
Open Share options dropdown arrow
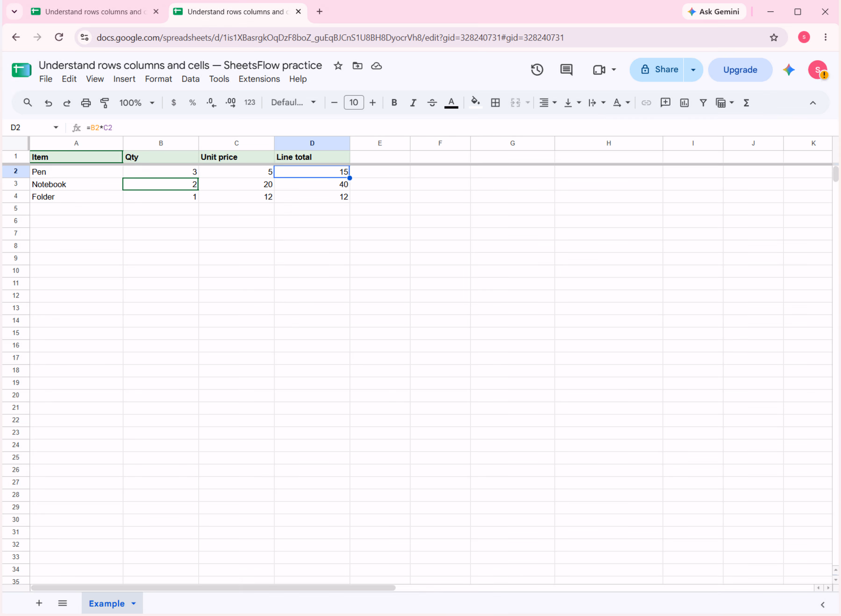[x=693, y=70]
